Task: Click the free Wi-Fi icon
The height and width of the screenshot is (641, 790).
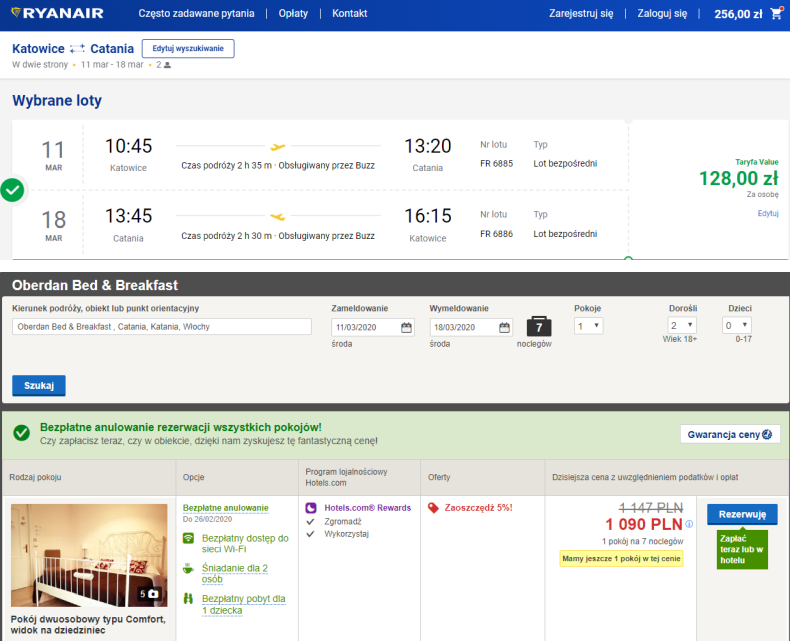Action: [x=188, y=538]
